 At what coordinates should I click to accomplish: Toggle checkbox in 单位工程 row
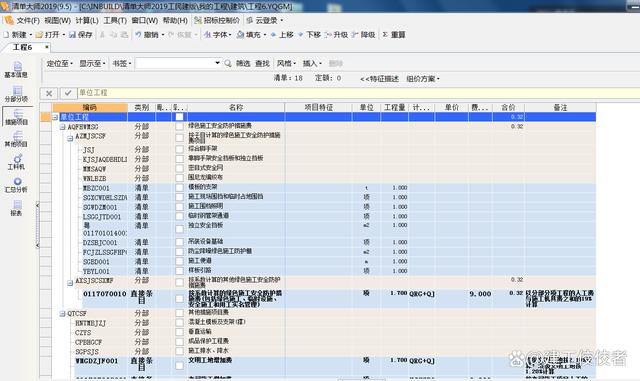[179, 117]
